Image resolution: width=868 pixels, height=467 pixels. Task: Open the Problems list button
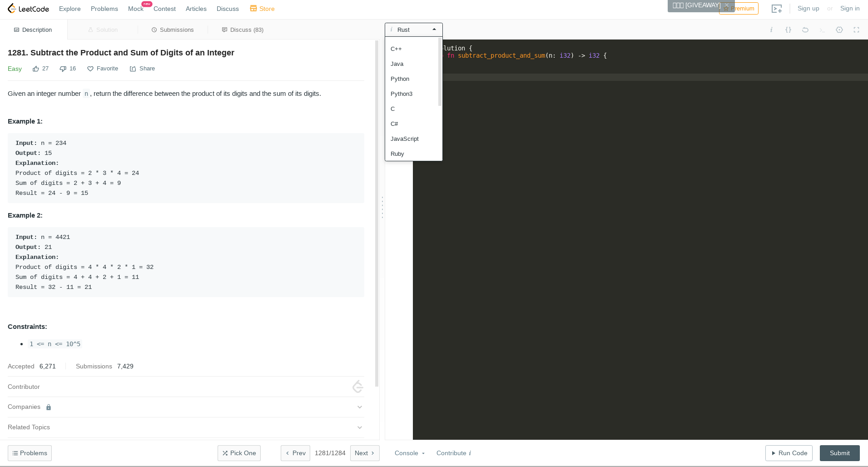[30, 453]
